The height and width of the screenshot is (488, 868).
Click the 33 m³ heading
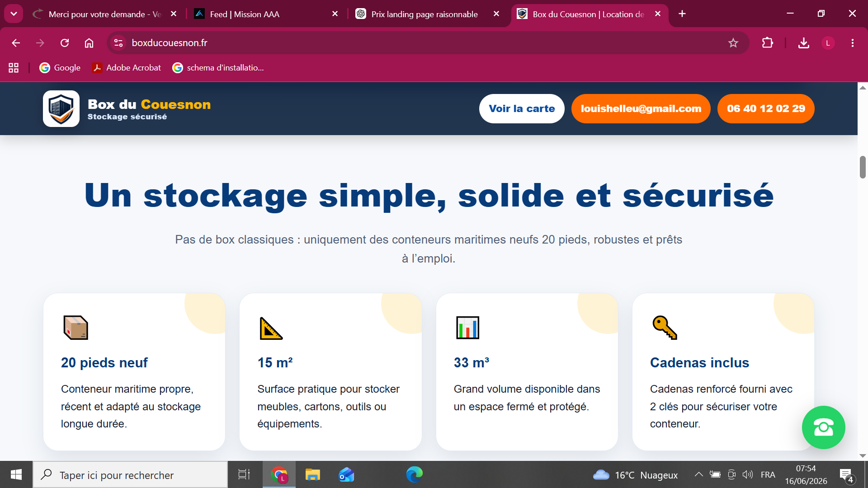click(x=472, y=363)
